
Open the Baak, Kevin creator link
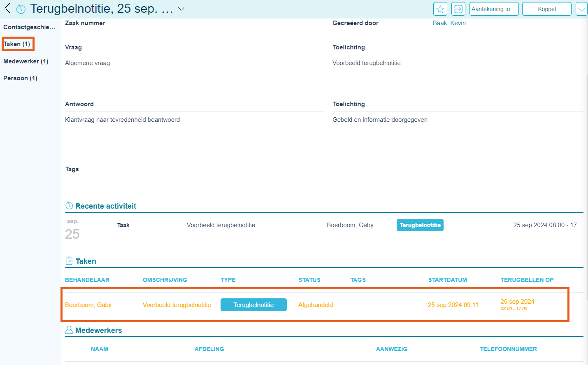pos(449,23)
